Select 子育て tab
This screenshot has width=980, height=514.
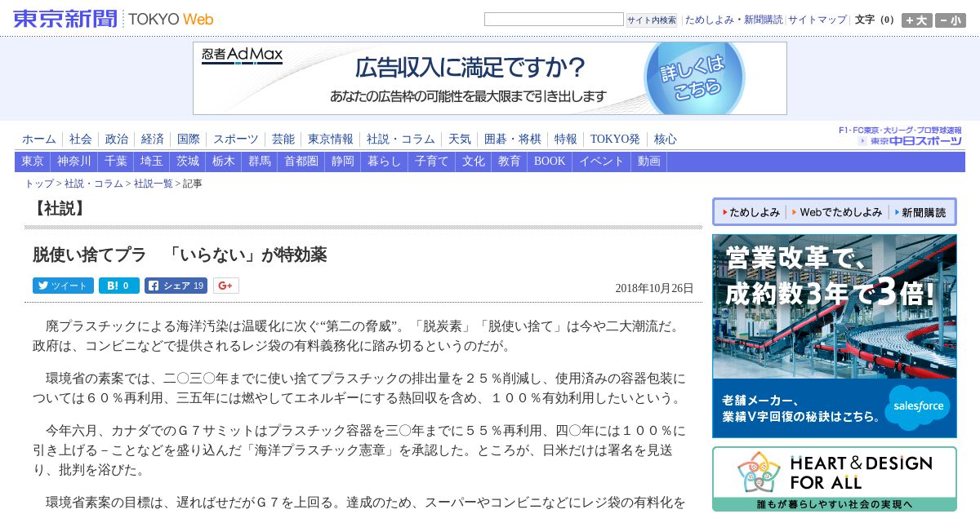click(x=432, y=162)
